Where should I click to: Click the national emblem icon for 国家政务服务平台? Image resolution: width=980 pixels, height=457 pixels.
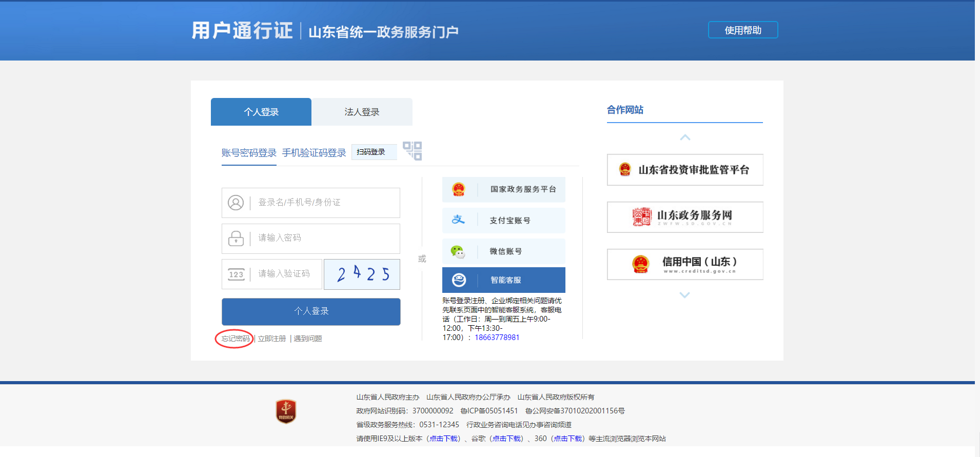tap(458, 190)
